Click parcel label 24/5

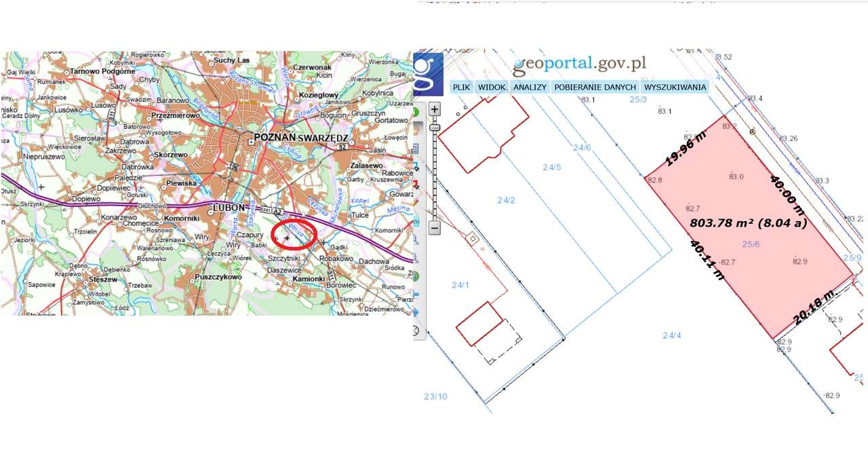[551, 166]
